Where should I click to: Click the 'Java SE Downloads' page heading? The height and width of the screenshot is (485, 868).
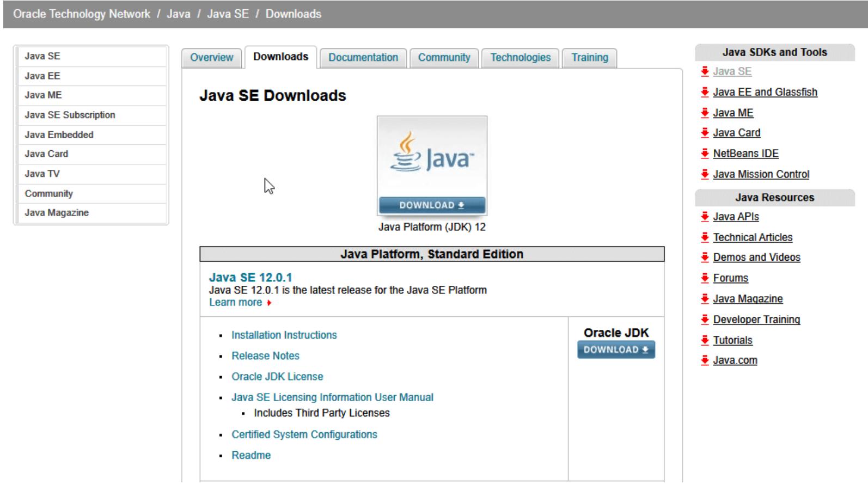click(273, 96)
